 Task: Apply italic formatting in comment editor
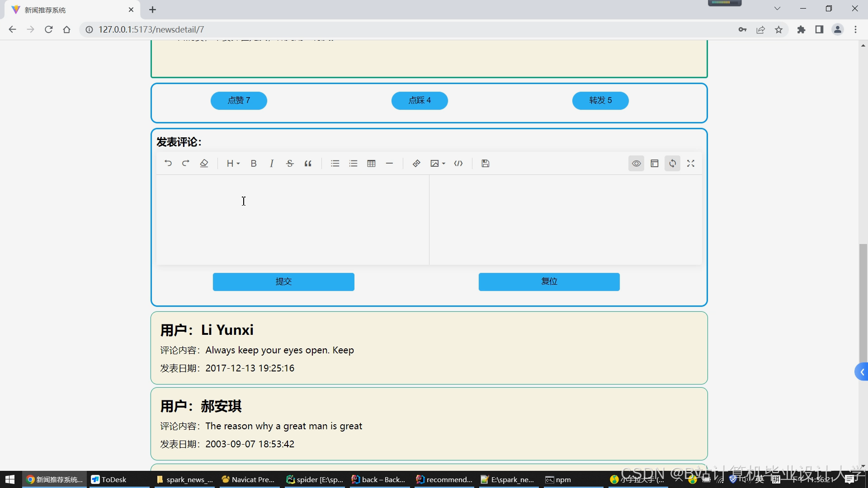click(x=272, y=164)
